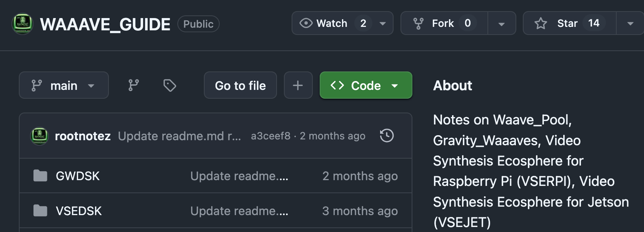The height and width of the screenshot is (232, 644).
Task: Open the WAAAVE_GUIDE repository name link
Action: point(105,25)
